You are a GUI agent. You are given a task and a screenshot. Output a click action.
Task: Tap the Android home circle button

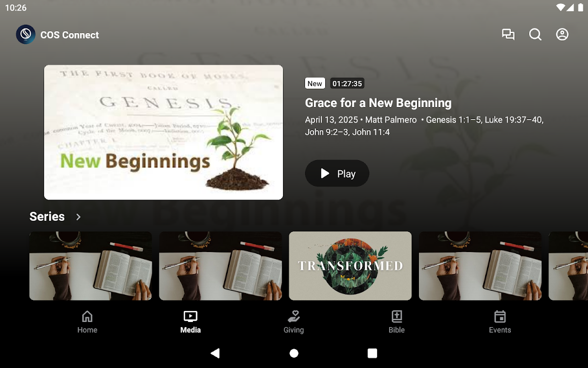[294, 353]
